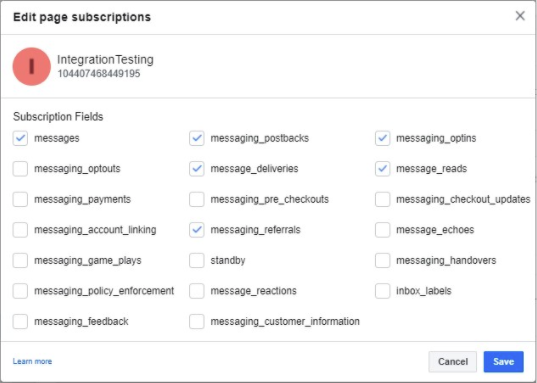Uncheck messaging_referrals field

tap(197, 230)
